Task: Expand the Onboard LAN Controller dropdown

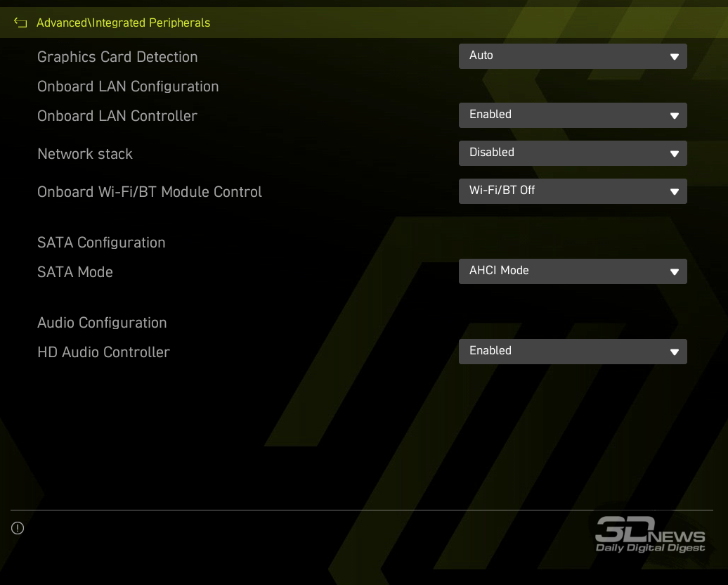Action: click(572, 115)
